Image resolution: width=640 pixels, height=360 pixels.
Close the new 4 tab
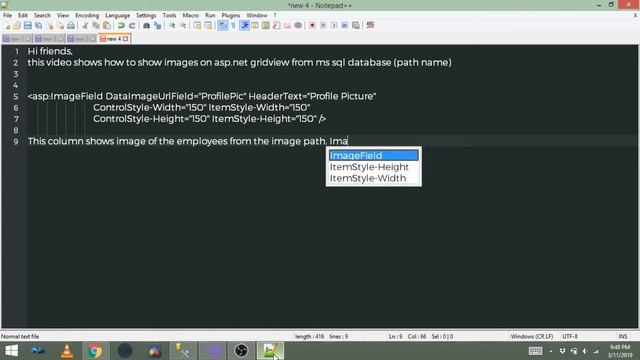[x=126, y=39]
